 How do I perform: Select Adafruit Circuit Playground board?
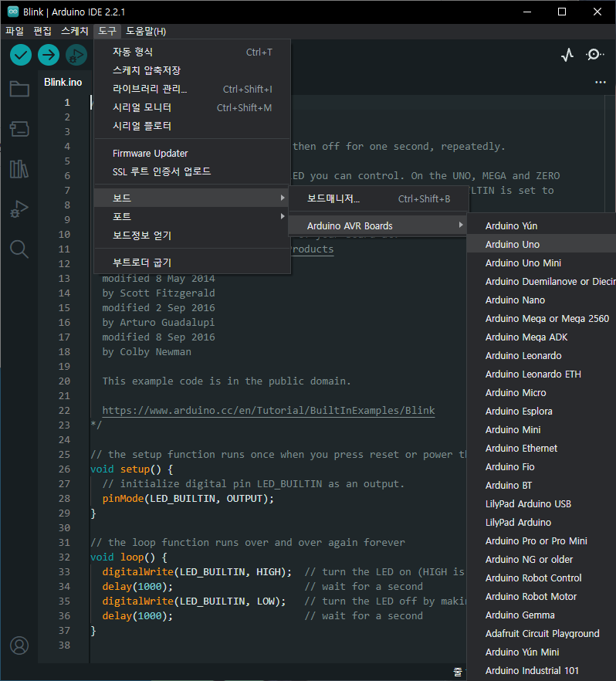[541, 634]
